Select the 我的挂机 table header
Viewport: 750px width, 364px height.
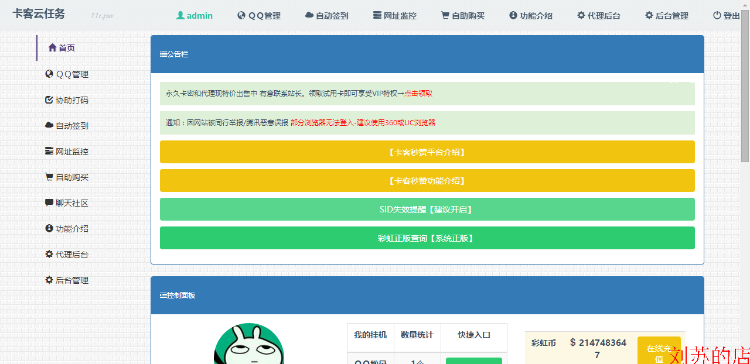[370, 335]
